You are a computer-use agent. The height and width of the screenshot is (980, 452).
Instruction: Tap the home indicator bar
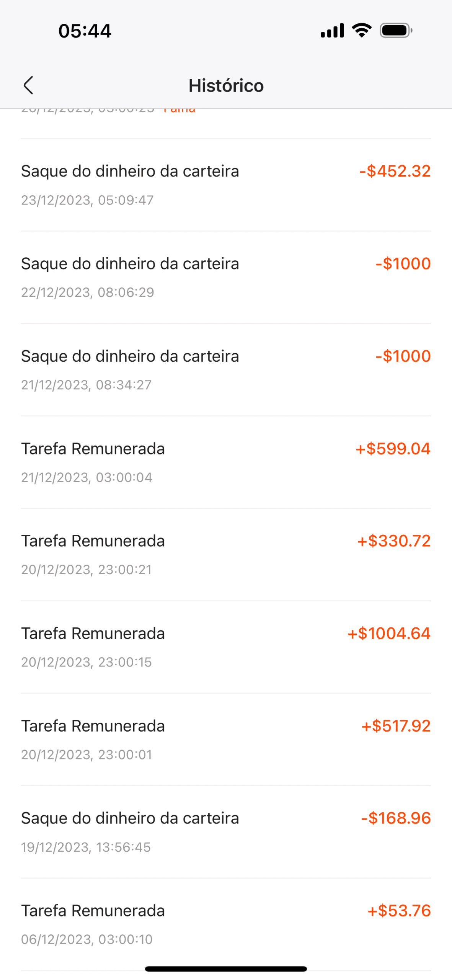tap(226, 969)
